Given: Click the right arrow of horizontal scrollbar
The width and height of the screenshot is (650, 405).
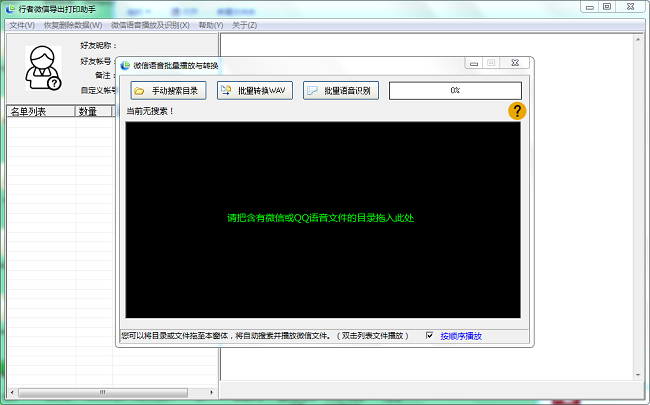Looking at the screenshot, I should (211, 392).
